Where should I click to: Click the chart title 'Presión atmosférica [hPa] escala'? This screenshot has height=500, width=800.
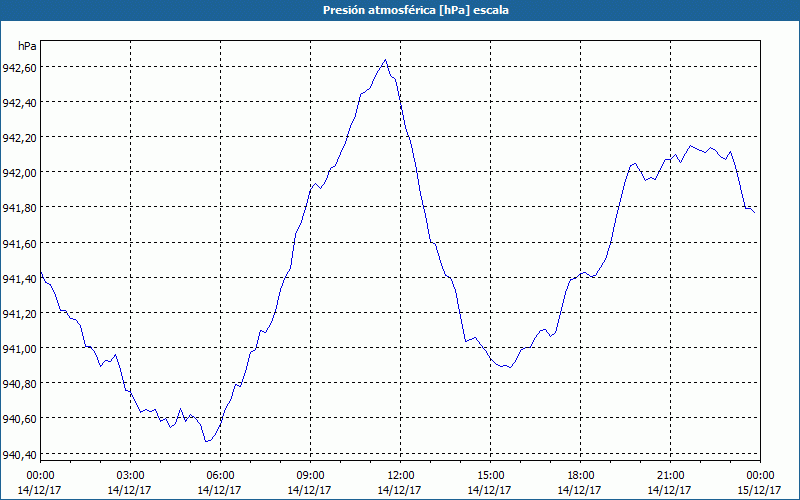pos(415,10)
